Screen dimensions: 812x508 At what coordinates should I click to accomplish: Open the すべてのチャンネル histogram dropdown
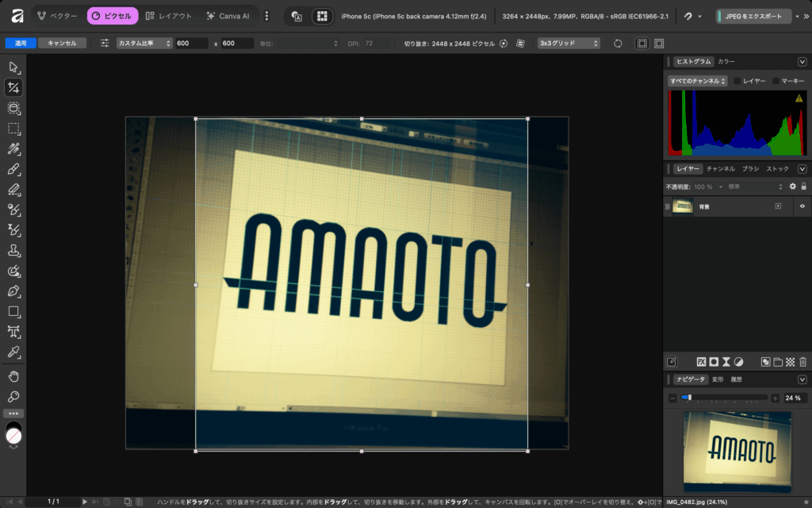(697, 81)
